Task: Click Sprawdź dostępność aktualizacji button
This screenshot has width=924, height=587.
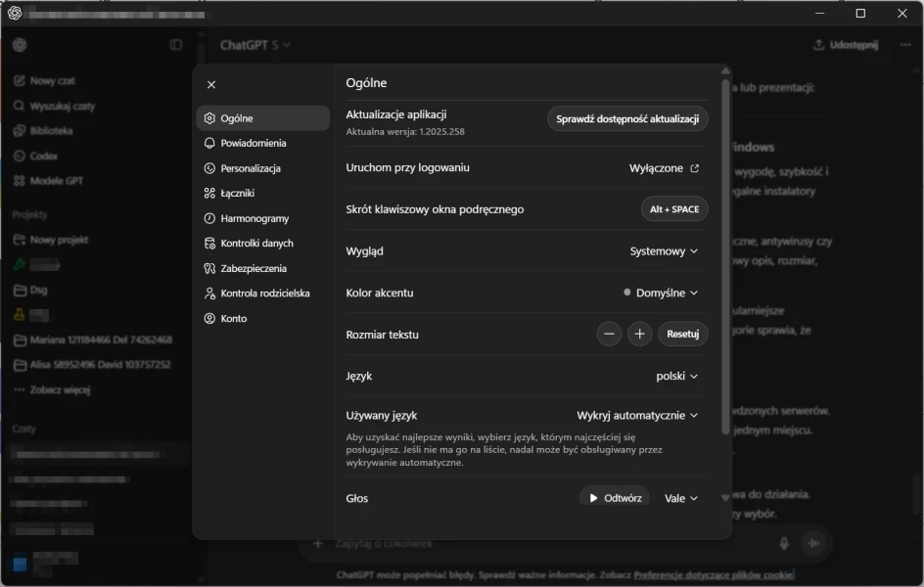Action: (x=627, y=119)
